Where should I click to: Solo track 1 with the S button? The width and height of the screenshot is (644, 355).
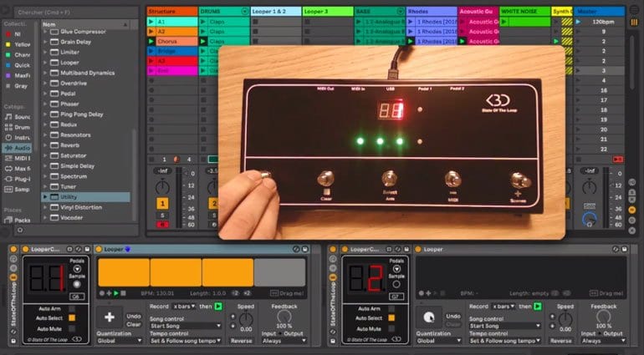(162, 215)
